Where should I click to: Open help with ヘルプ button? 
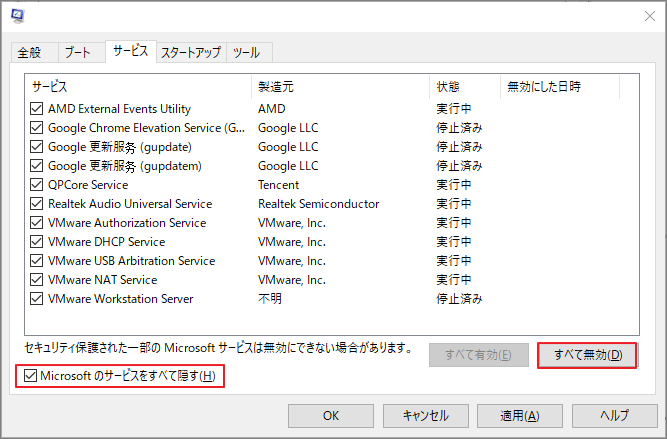[x=613, y=415]
